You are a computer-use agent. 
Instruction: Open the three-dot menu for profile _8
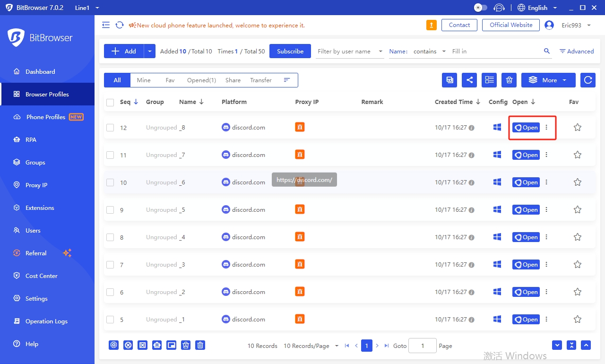click(546, 127)
